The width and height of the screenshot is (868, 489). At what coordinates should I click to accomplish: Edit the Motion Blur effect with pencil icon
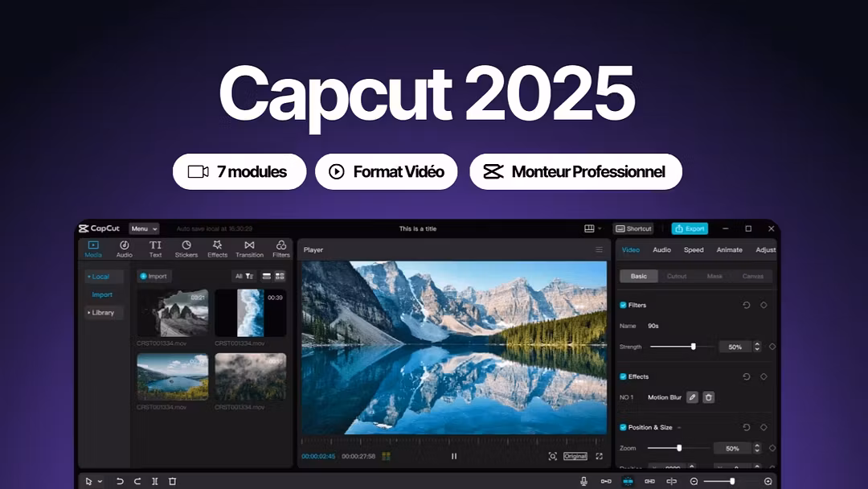692,397
